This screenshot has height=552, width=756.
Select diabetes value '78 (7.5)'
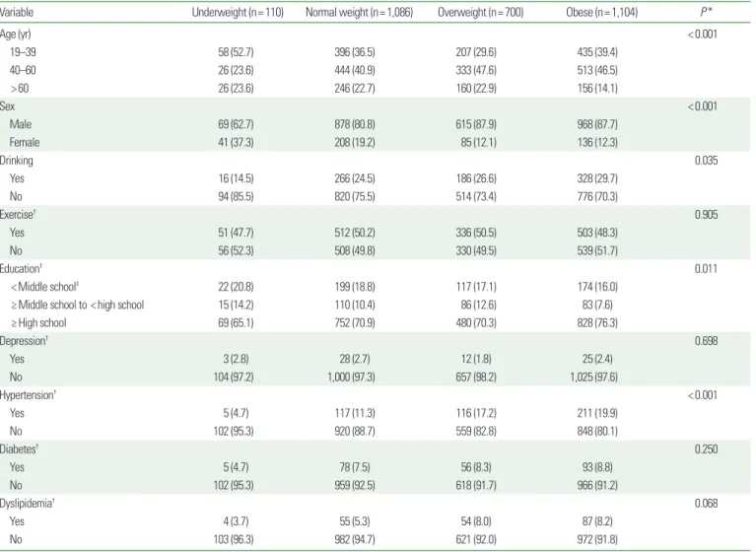[x=355, y=467]
